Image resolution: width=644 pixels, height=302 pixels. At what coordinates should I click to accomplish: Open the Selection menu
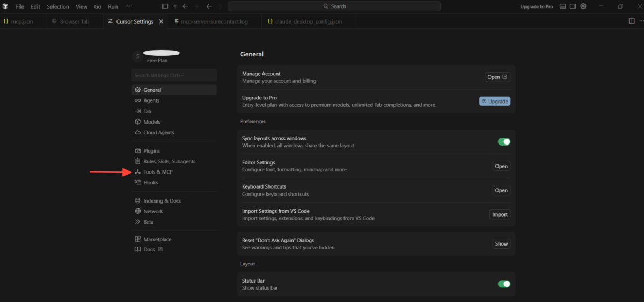click(57, 6)
